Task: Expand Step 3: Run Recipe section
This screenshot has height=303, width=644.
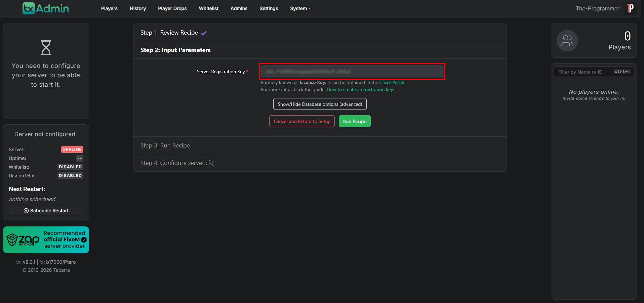Action: click(x=165, y=145)
